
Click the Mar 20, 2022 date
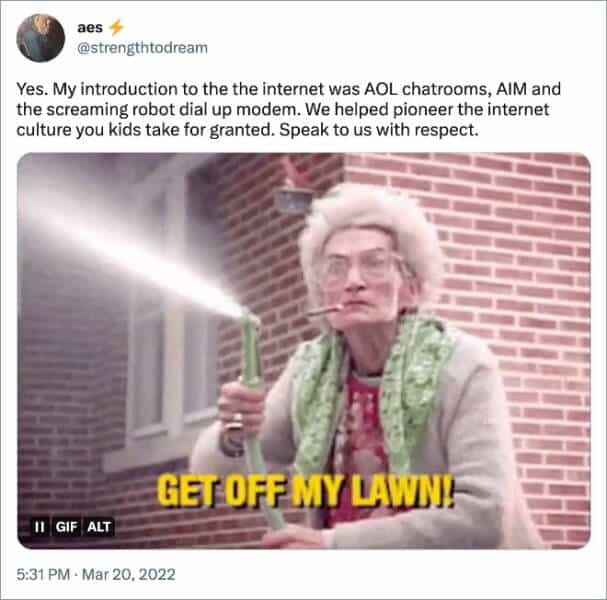pyautogui.click(x=129, y=574)
